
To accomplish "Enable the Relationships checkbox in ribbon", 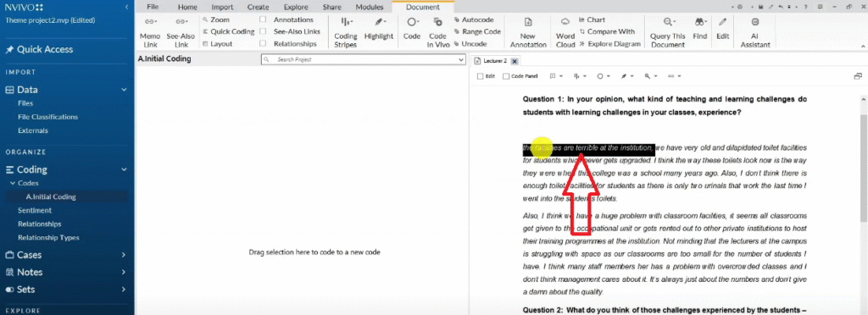I will point(263,44).
